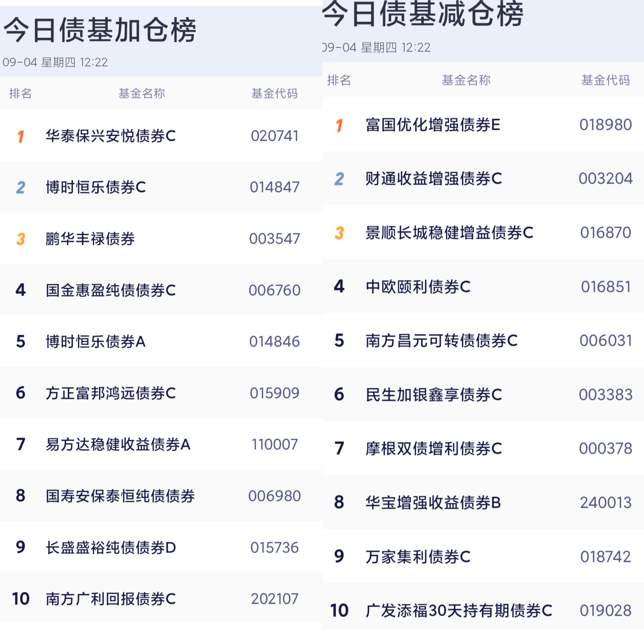This screenshot has width=644, height=644.
Task: Select fund code 003383
Action: (x=606, y=395)
